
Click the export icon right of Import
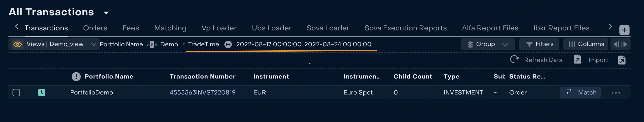[622, 60]
